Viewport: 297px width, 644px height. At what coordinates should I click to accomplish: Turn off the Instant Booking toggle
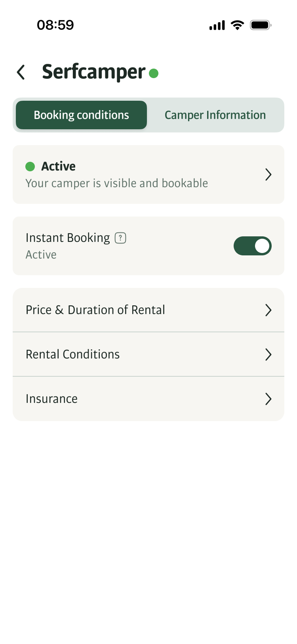[253, 246]
